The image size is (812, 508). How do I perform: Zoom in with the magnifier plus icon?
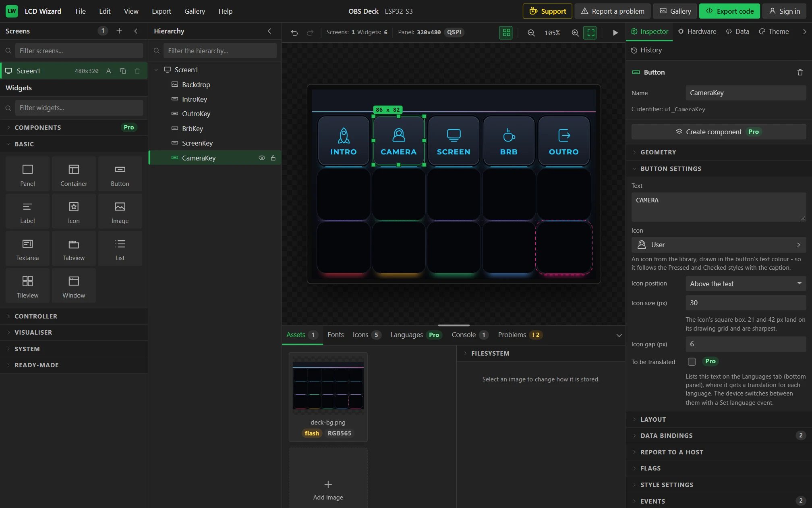click(x=575, y=33)
